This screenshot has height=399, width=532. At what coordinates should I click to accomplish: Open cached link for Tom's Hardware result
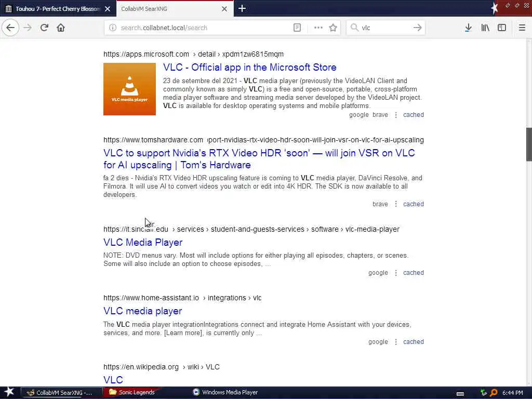413,204
